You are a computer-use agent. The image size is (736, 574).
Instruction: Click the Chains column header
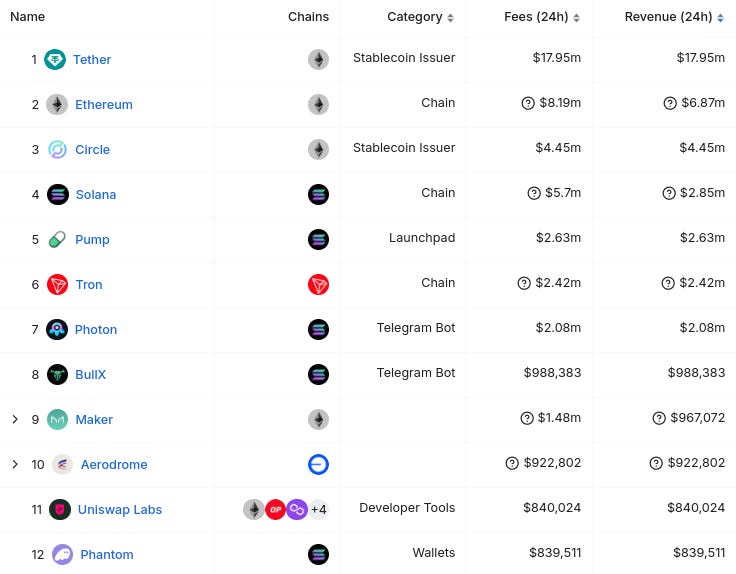[308, 16]
